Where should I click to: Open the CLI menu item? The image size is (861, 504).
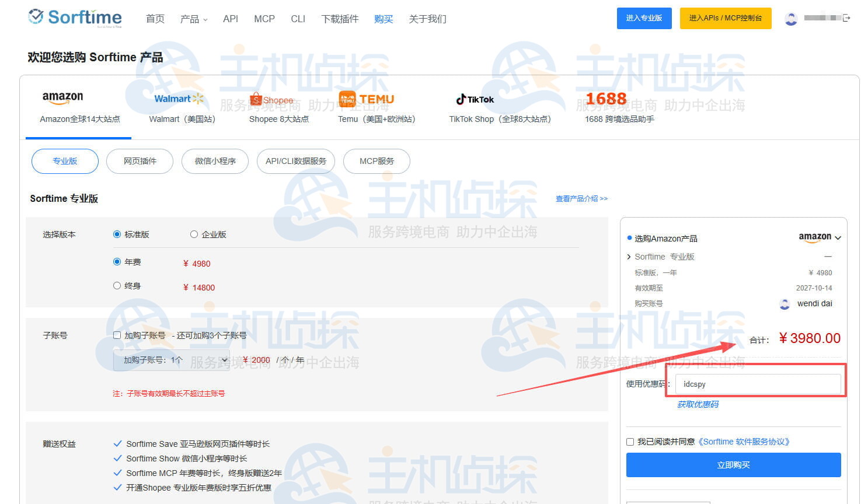298,19
